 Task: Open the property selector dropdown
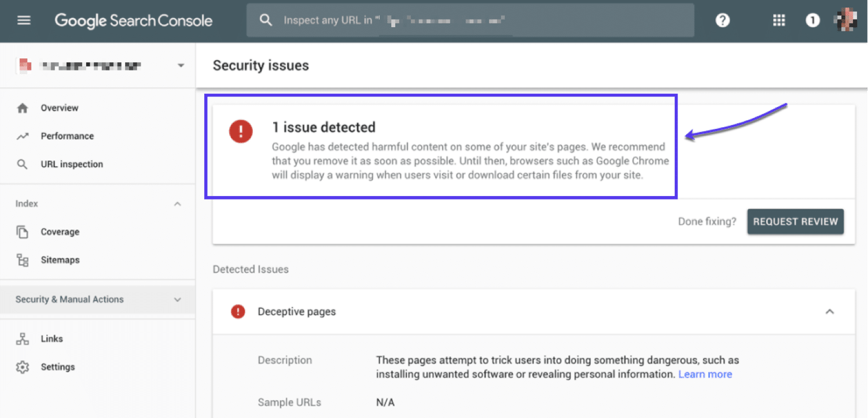click(x=180, y=65)
